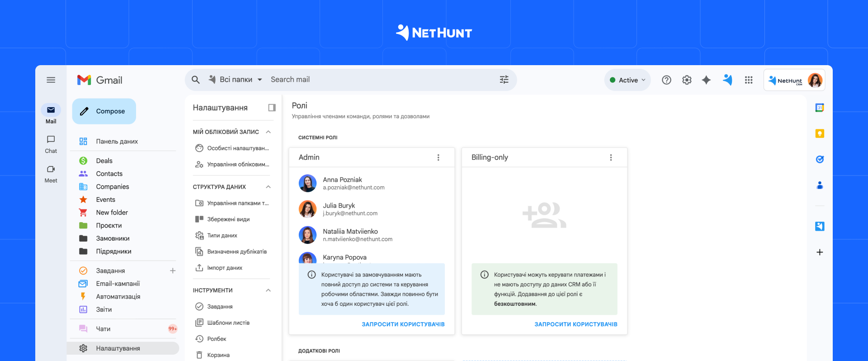
Task: Open the Всі папки folder dropdown
Action: pos(235,80)
